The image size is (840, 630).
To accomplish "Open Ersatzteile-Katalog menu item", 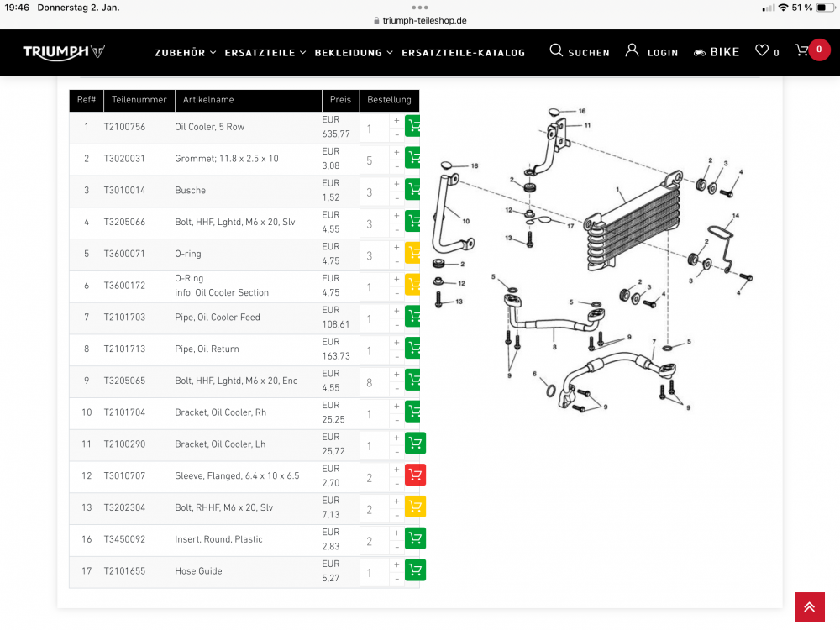I will [x=464, y=52].
